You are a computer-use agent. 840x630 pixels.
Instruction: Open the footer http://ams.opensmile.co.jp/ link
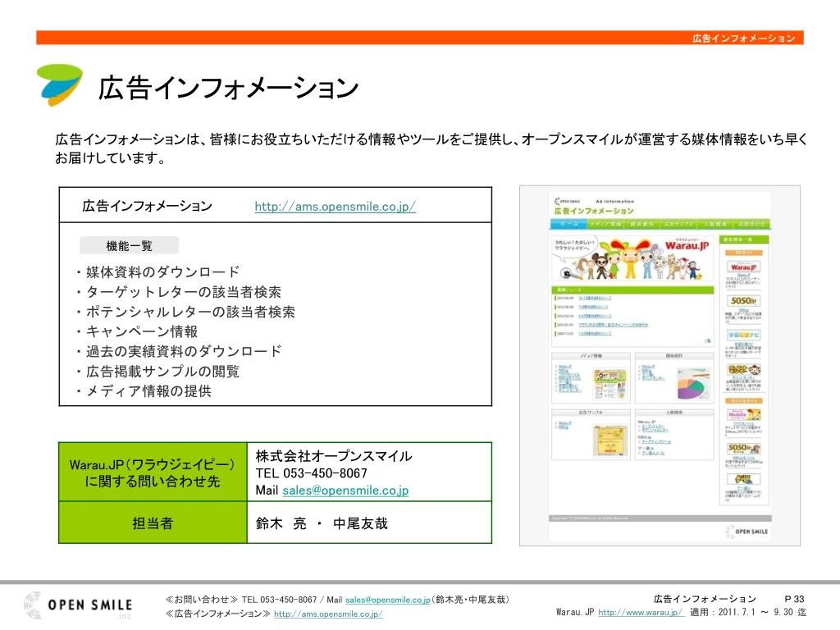pos(328,614)
